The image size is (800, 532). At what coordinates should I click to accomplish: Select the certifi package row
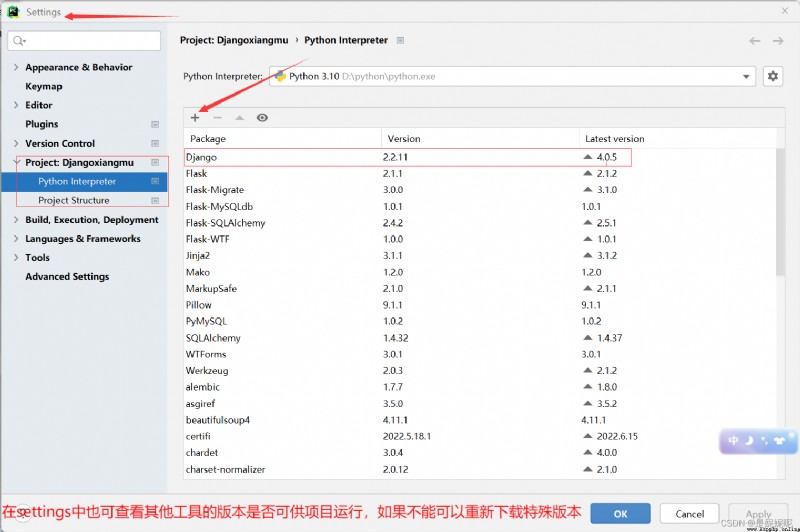coord(480,437)
